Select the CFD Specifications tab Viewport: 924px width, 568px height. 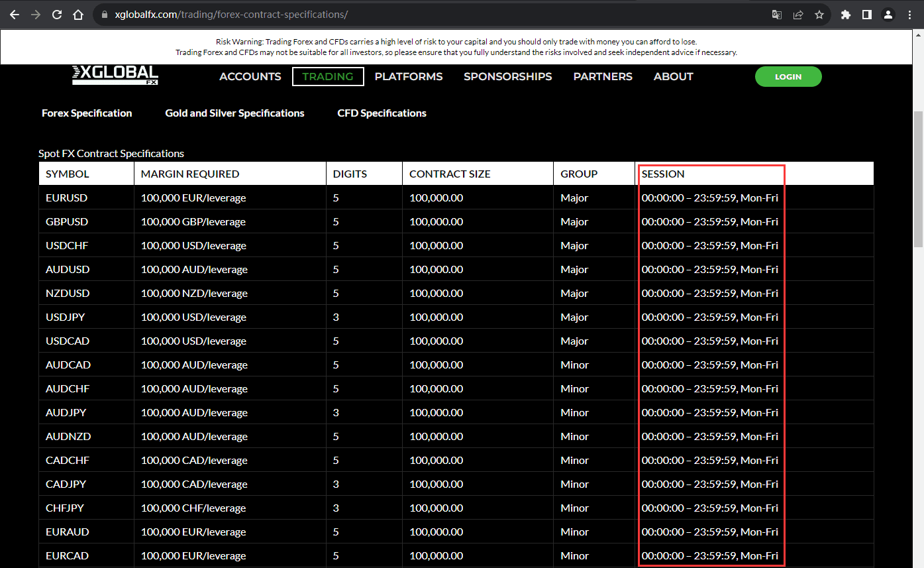coord(382,113)
